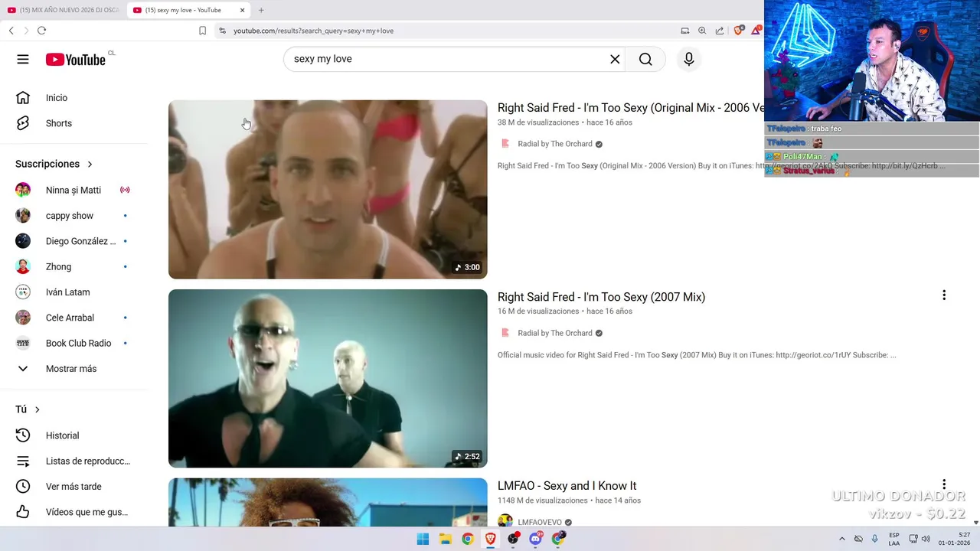The image size is (980, 551).
Task: Open the three-dot menu for the LMFAO video
Action: (x=944, y=484)
